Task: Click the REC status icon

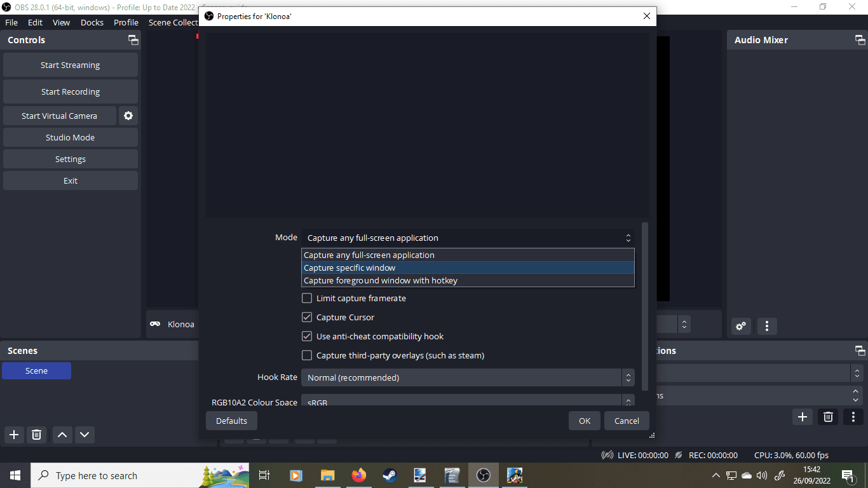Action: (679, 455)
